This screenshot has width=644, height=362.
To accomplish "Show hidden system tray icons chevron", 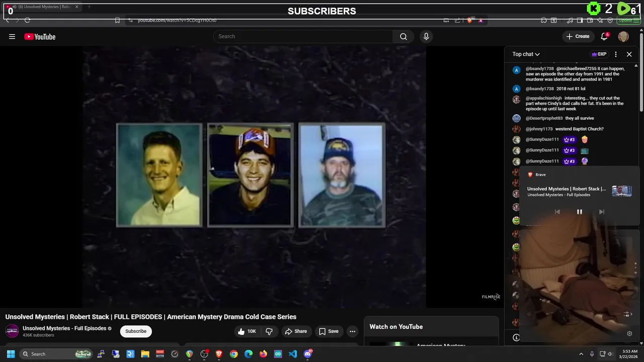I will click(x=581, y=354).
